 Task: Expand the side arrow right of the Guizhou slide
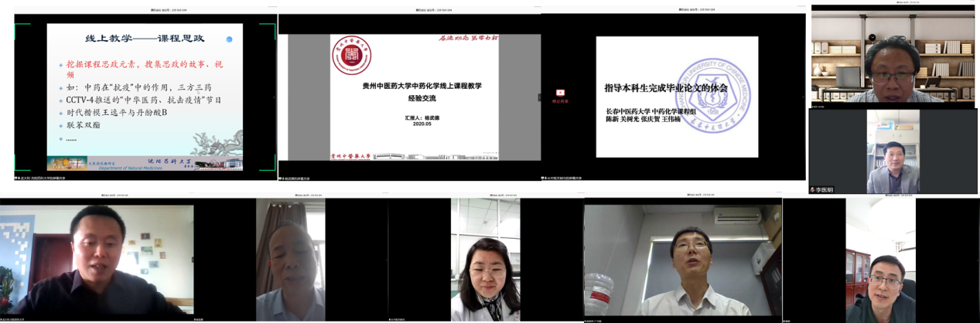[538, 97]
